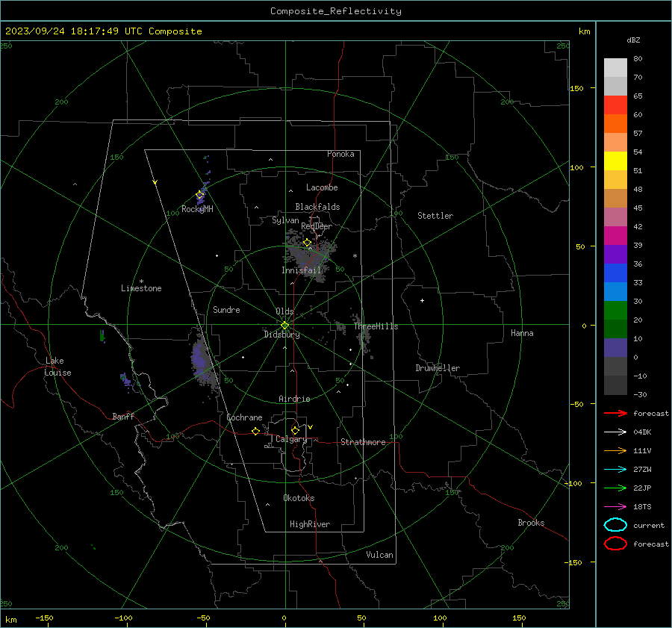
Task: Click the RedDeer city label
Action: [317, 226]
